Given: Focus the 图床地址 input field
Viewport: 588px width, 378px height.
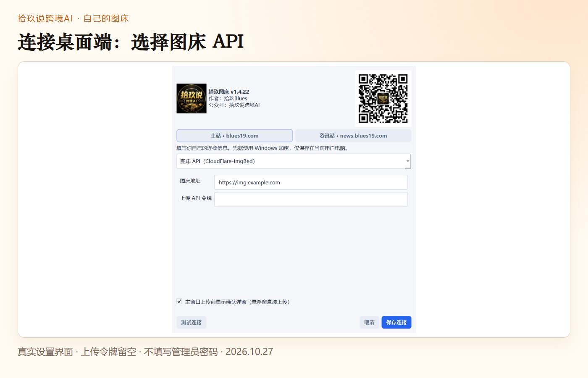Looking at the screenshot, I should (311, 182).
